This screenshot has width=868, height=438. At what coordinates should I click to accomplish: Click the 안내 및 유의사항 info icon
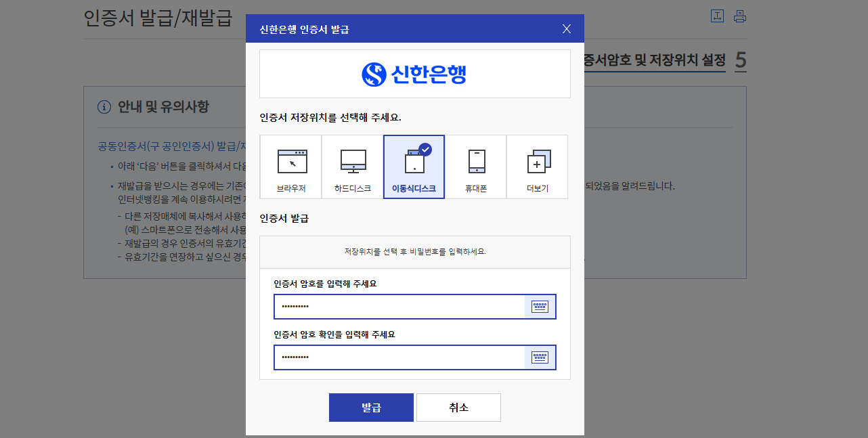104,107
